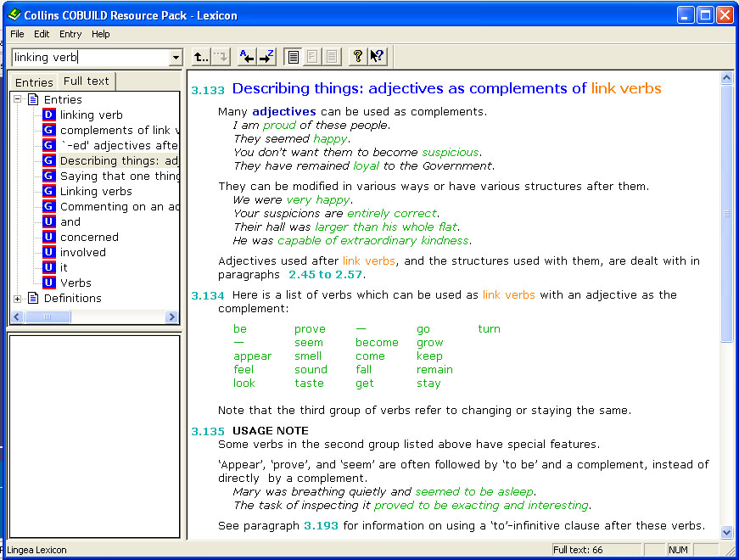Click the content pane scroll up arrow
Image resolution: width=739 pixels, height=560 pixels.
pyautogui.click(x=727, y=78)
